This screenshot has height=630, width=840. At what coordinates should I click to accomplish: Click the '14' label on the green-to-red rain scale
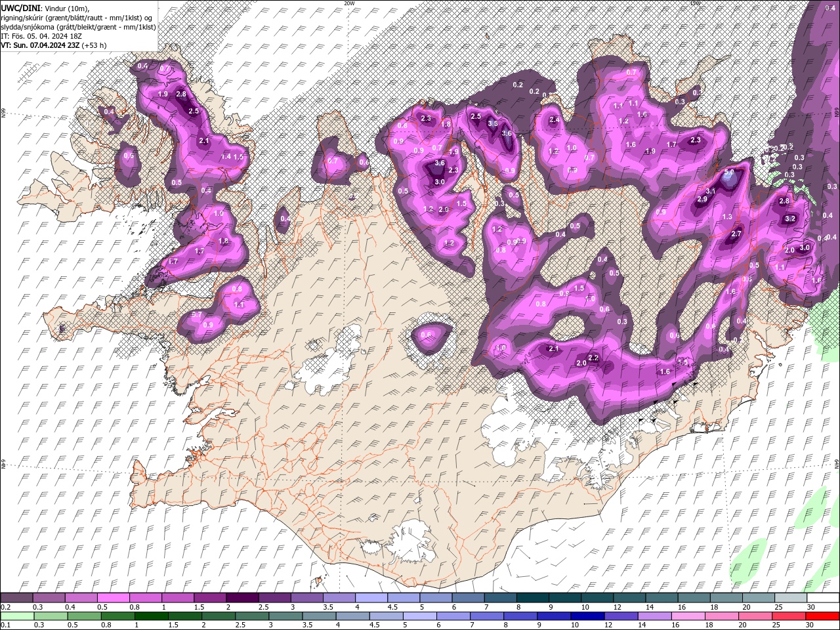(641, 625)
